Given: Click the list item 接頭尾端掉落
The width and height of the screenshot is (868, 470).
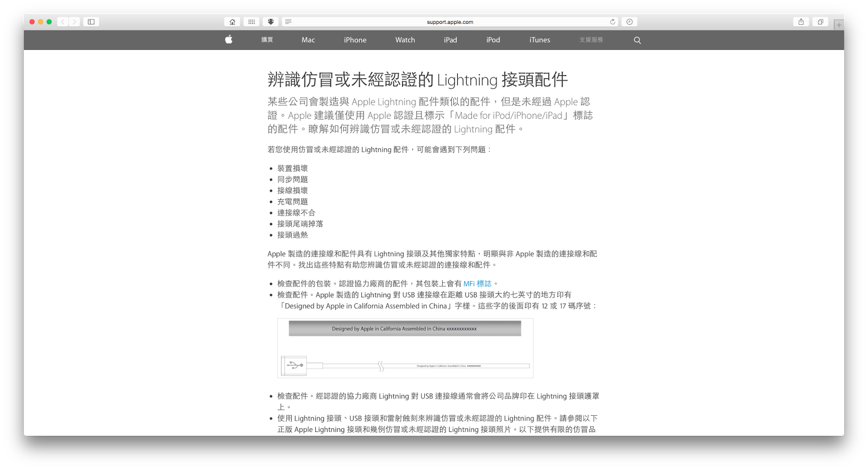Looking at the screenshot, I should click(x=300, y=224).
